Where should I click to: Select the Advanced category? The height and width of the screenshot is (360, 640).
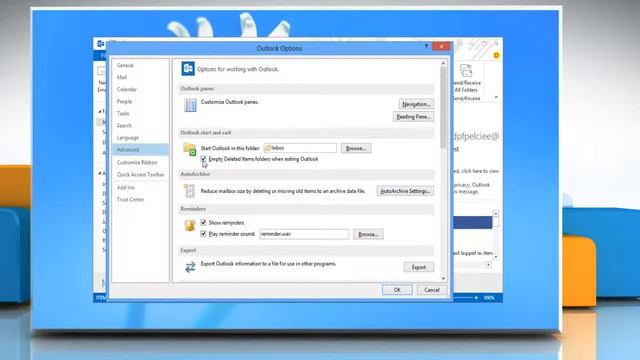[x=140, y=150]
